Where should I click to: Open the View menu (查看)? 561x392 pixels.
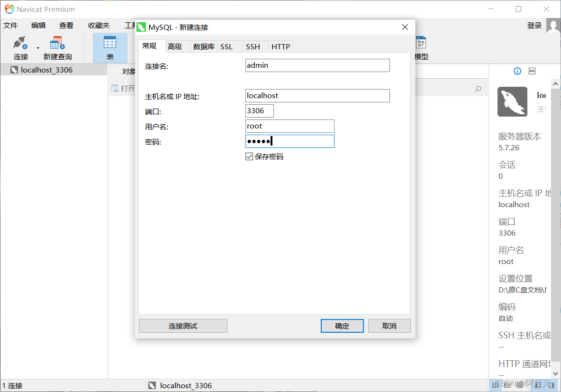pos(66,26)
